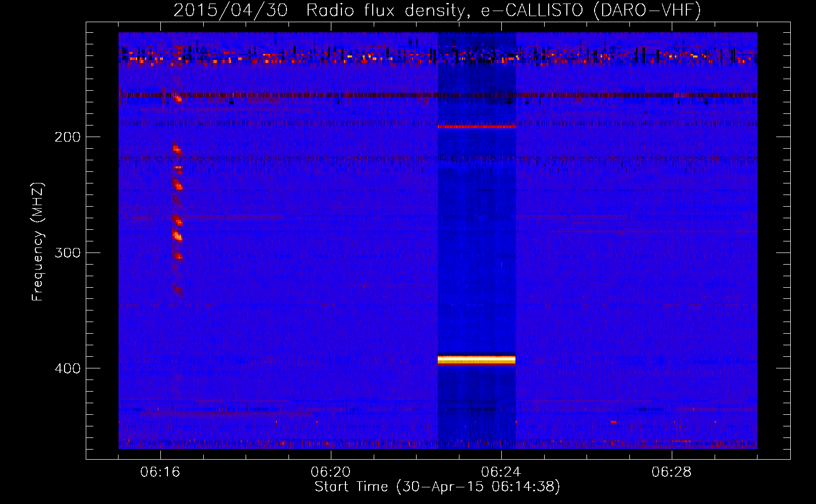
Task: Click the time tick label '06:24'
Action: 501,472
